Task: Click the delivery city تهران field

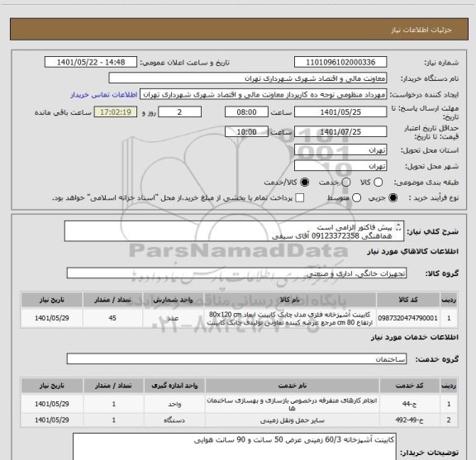Action: tap(340, 166)
